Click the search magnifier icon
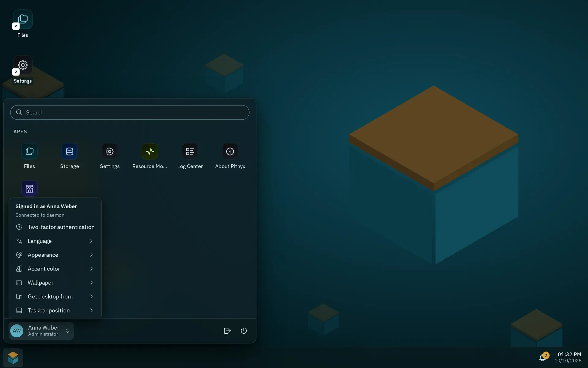Screen dimensions: 588x368 tap(19, 113)
